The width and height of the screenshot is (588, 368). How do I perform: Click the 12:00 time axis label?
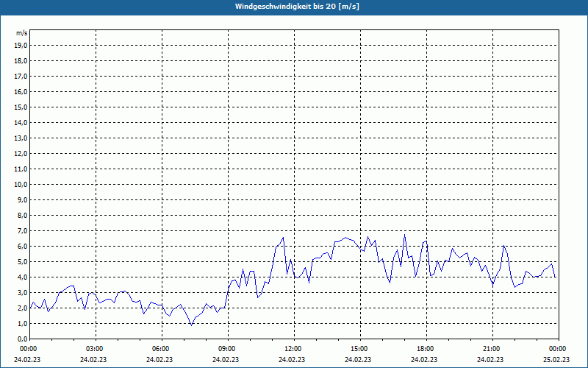(293, 349)
